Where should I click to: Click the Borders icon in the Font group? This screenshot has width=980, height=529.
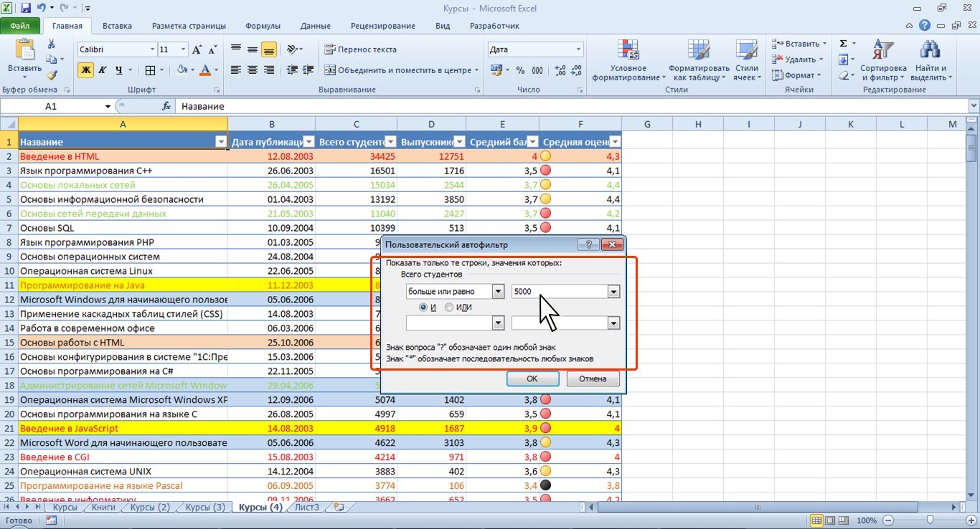(150, 70)
